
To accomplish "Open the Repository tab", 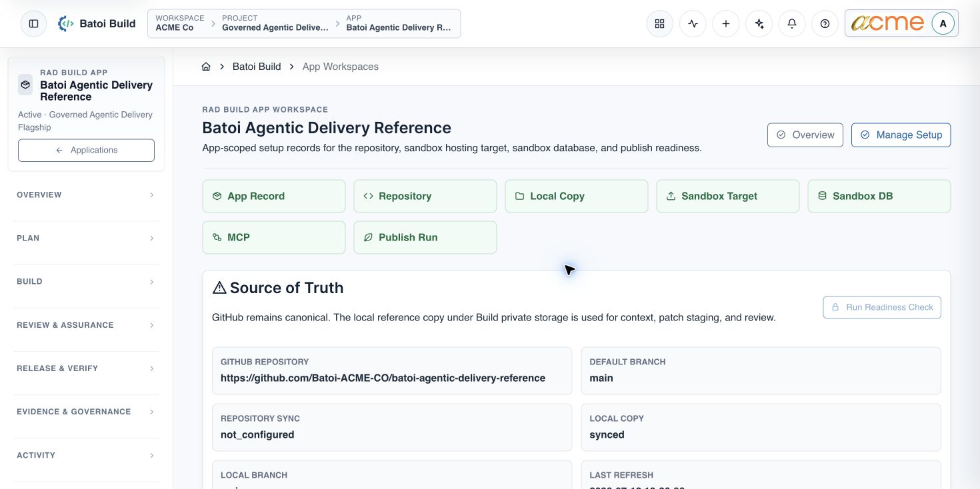I will coord(425,196).
